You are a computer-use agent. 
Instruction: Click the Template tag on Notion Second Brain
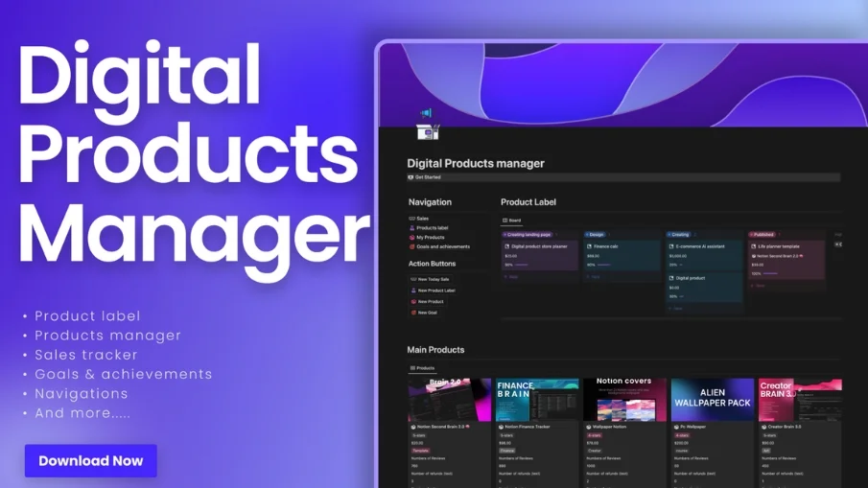420,451
